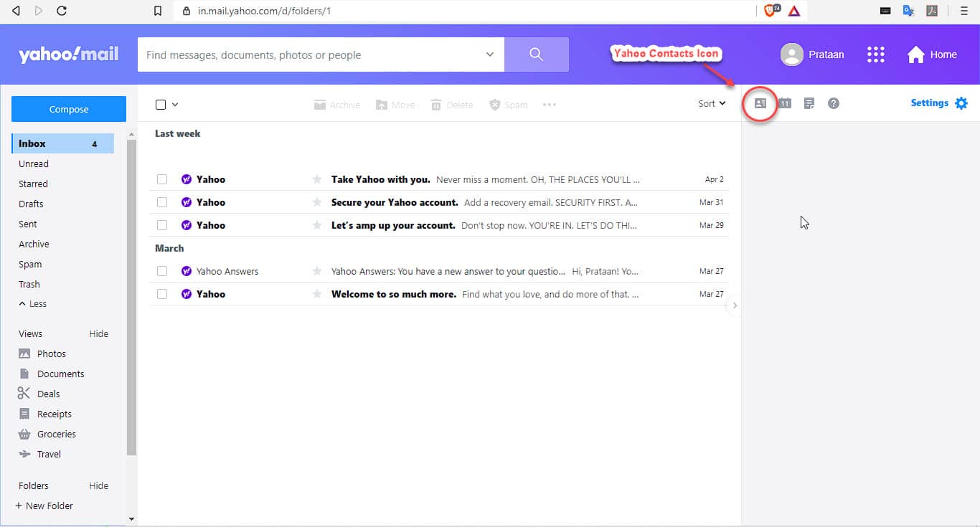This screenshot has height=527, width=980.
Task: Open the Spam folder in sidebar
Action: pyautogui.click(x=30, y=264)
